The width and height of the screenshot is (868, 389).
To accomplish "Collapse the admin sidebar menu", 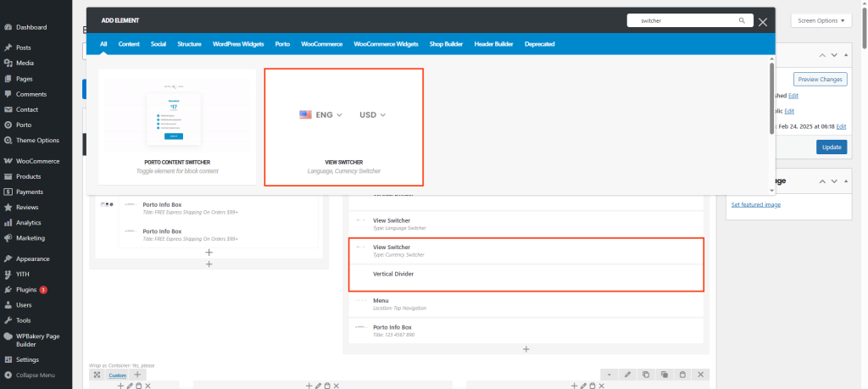I will [34, 375].
